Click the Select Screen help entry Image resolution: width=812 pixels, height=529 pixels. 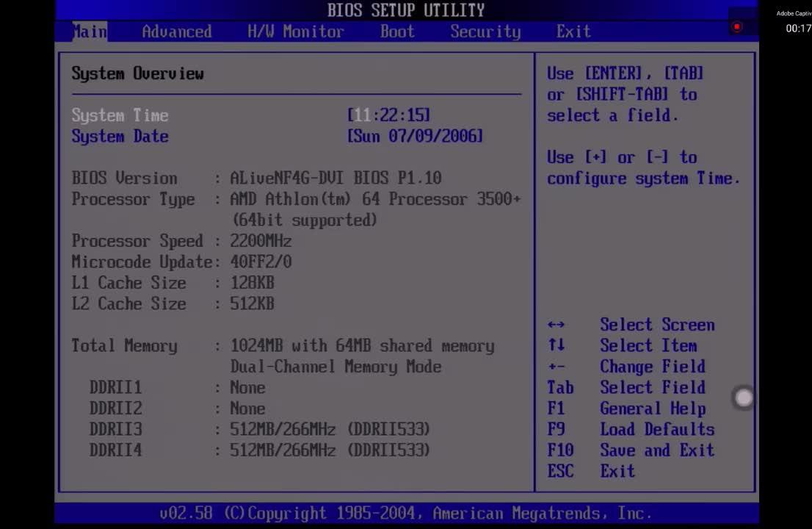tap(656, 325)
